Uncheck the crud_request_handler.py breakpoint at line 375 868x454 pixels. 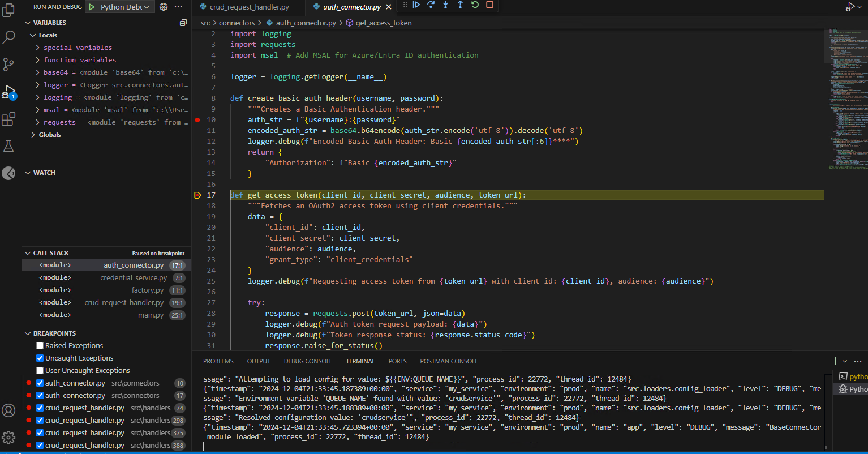40,432
